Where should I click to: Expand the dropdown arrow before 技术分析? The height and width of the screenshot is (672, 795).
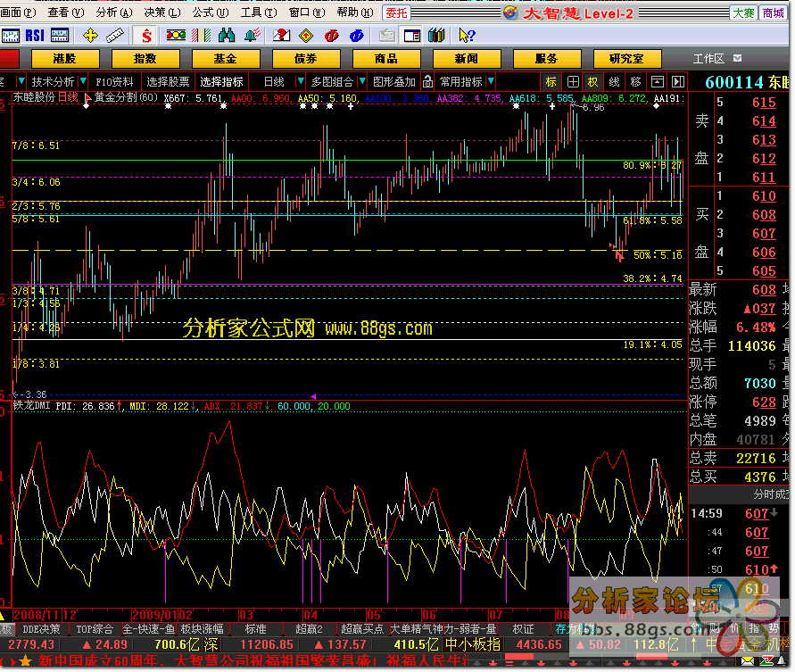click(21, 81)
